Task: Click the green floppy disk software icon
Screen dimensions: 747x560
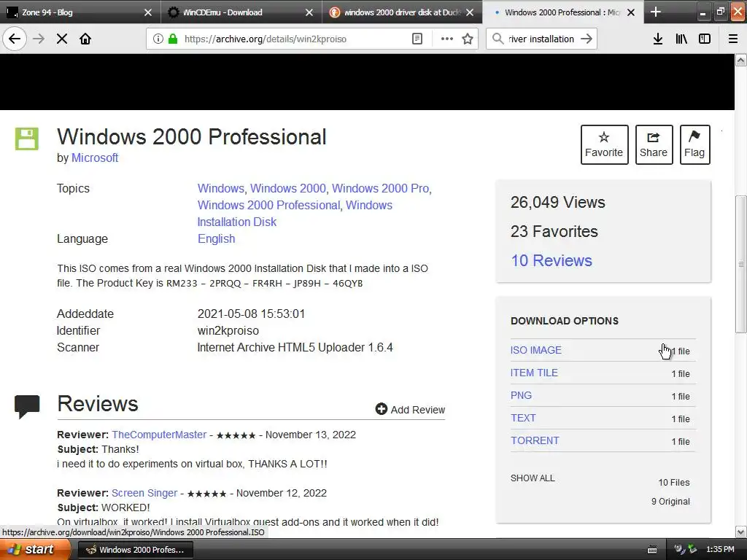Action: (27, 139)
